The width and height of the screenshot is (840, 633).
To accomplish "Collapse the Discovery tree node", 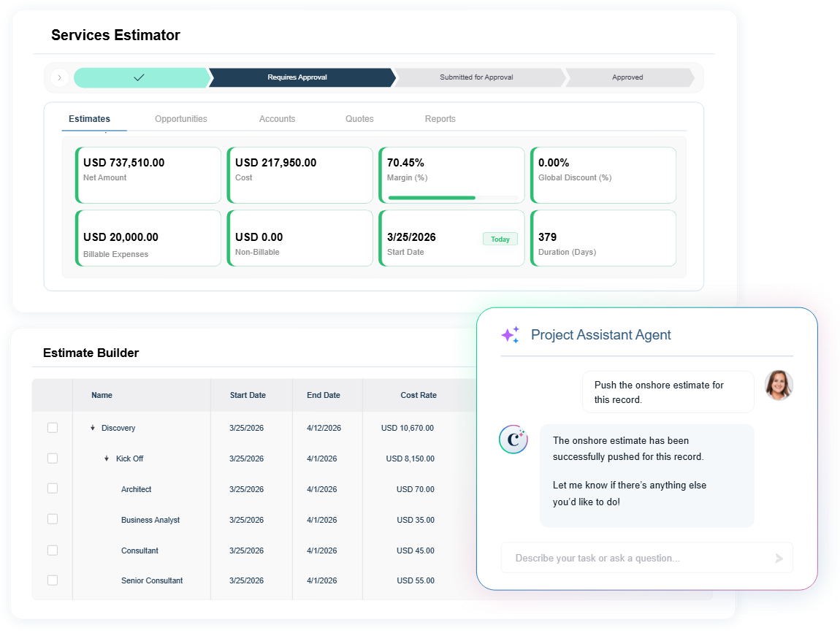I will click(x=93, y=428).
